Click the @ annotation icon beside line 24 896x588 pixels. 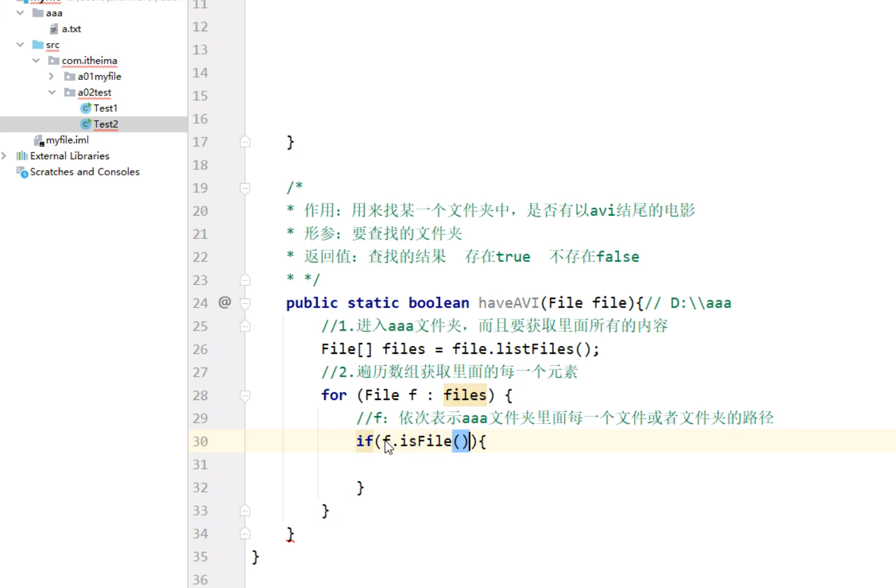tap(225, 302)
